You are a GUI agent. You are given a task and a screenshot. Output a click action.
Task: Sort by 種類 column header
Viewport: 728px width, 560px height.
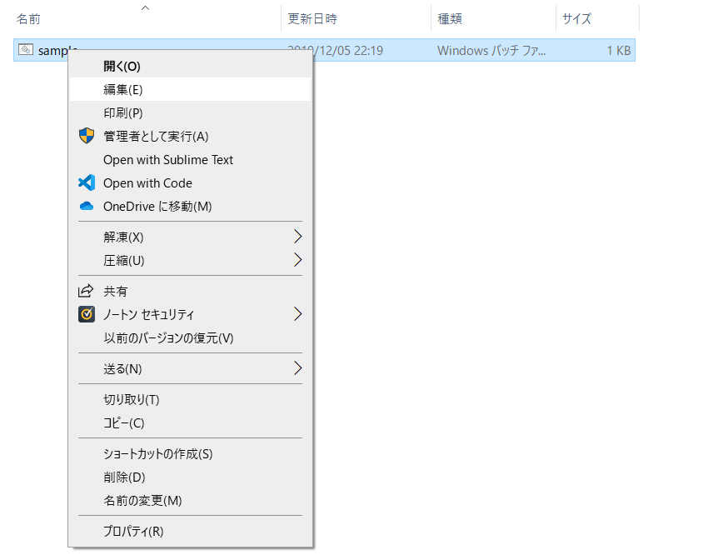pyautogui.click(x=450, y=18)
